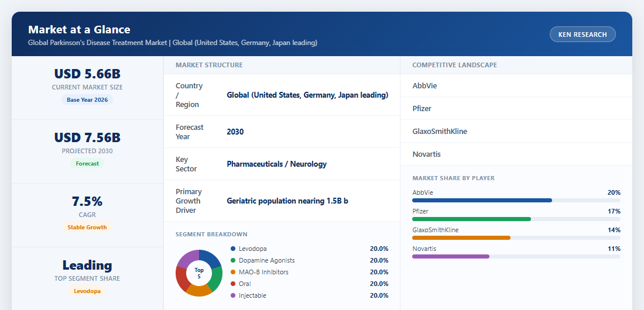644x310 pixels.
Task: Click the blue Levodopa legend dot
Action: (233, 249)
